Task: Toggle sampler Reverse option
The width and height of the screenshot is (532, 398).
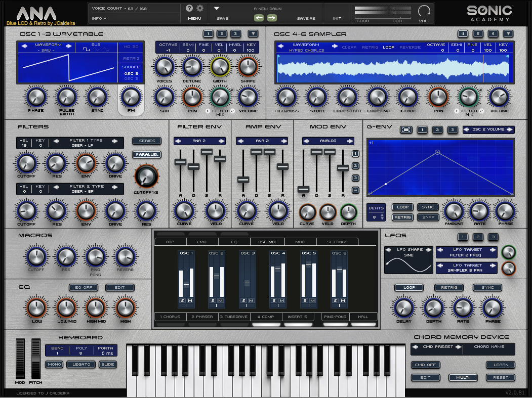Action: 410,47
